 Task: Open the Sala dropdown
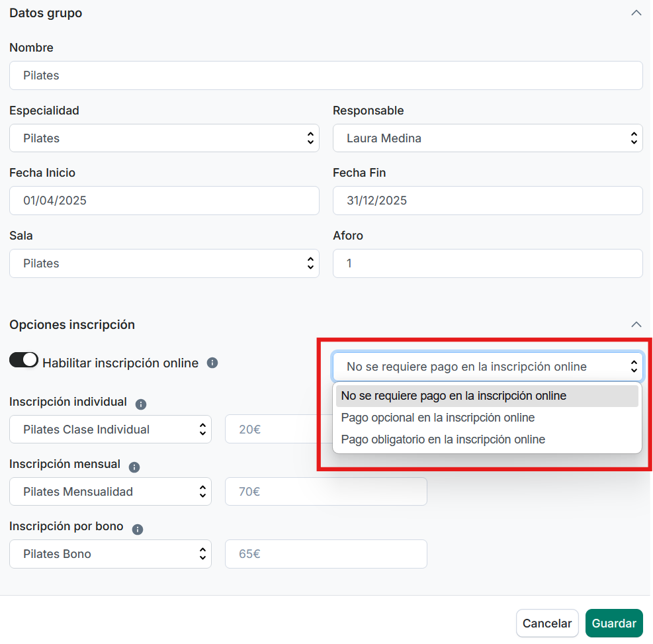coord(164,263)
